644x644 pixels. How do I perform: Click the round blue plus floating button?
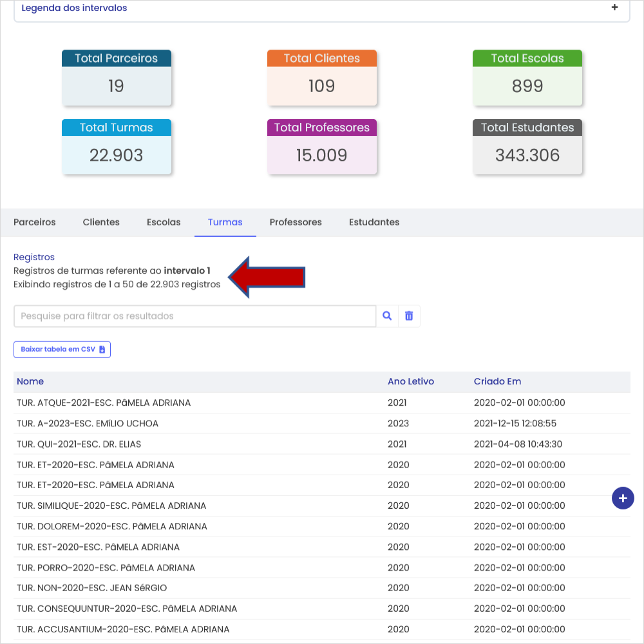[623, 498]
